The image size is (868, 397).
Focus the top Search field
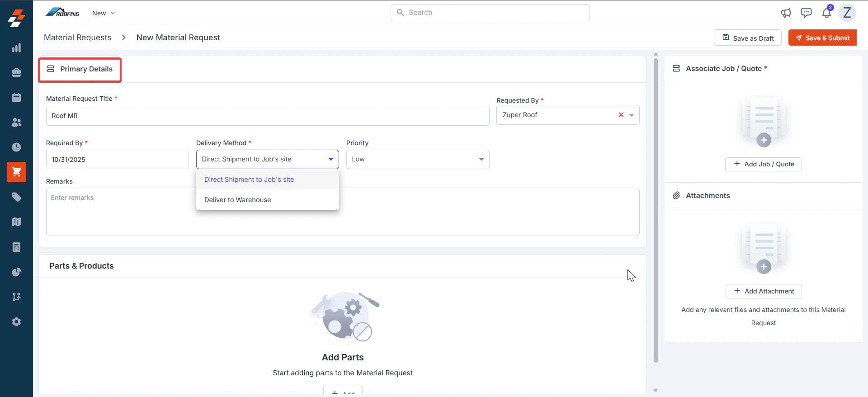490,13
